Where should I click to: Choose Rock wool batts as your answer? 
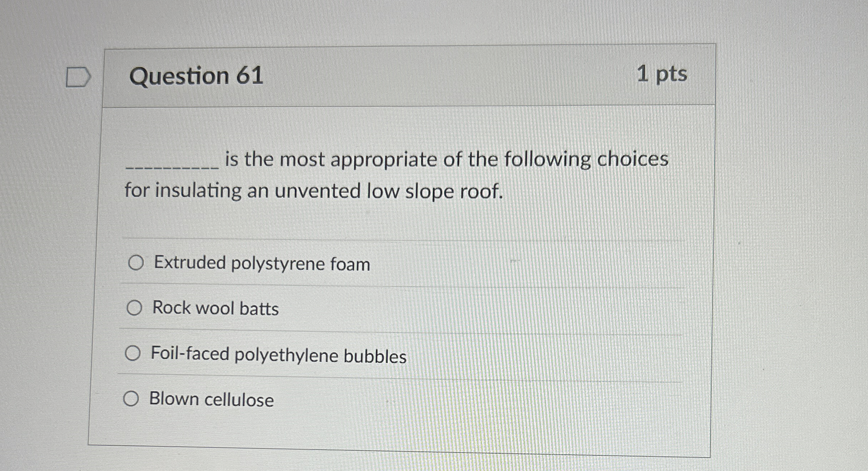point(135,308)
